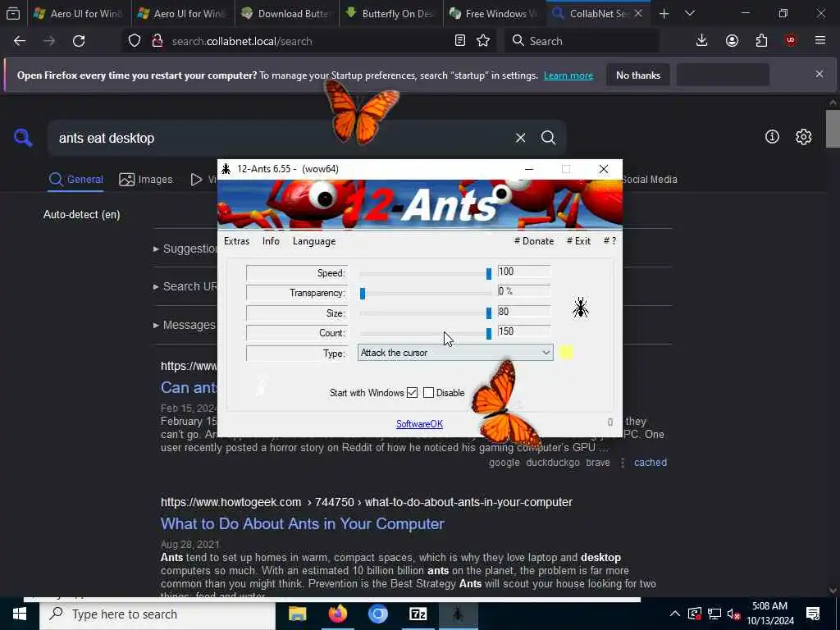The width and height of the screenshot is (840, 630).
Task: Click the Speed value field showing 100
Action: [524, 271]
